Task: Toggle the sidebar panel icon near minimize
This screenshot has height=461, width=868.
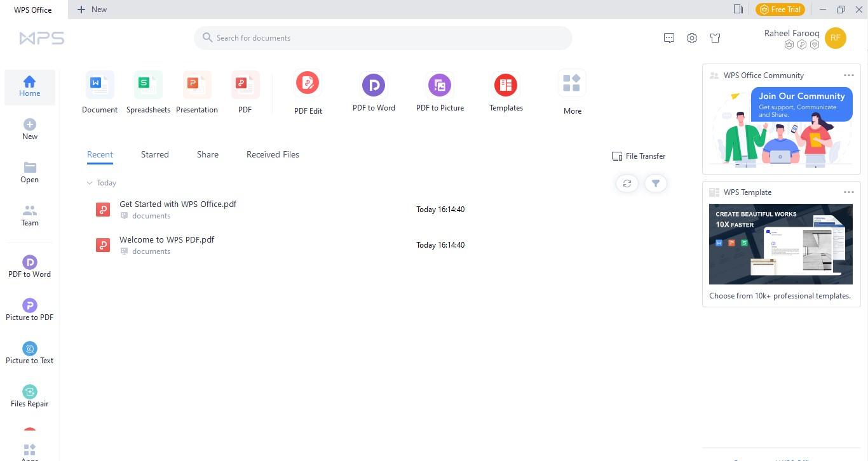Action: coord(738,9)
